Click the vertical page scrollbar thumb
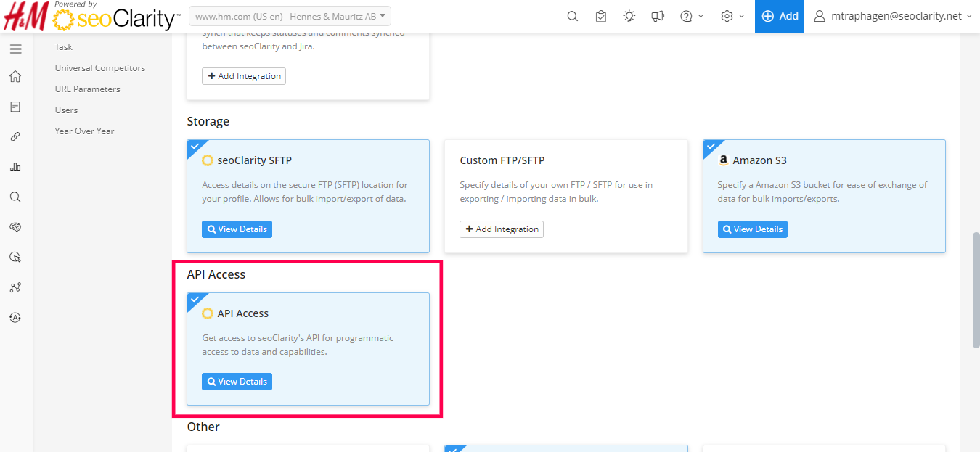 pos(976,290)
